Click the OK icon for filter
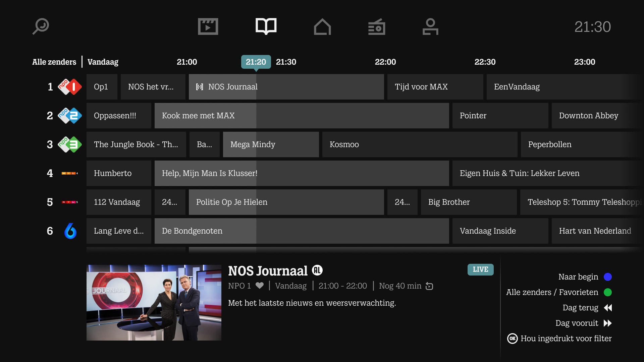Image resolution: width=644 pixels, height=362 pixels. point(513,339)
